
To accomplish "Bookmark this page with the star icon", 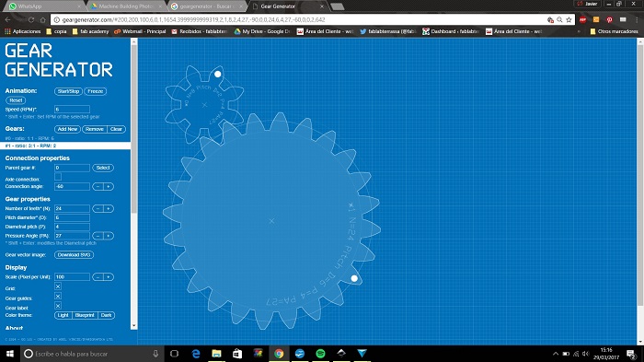I will pyautogui.click(x=569, y=19).
